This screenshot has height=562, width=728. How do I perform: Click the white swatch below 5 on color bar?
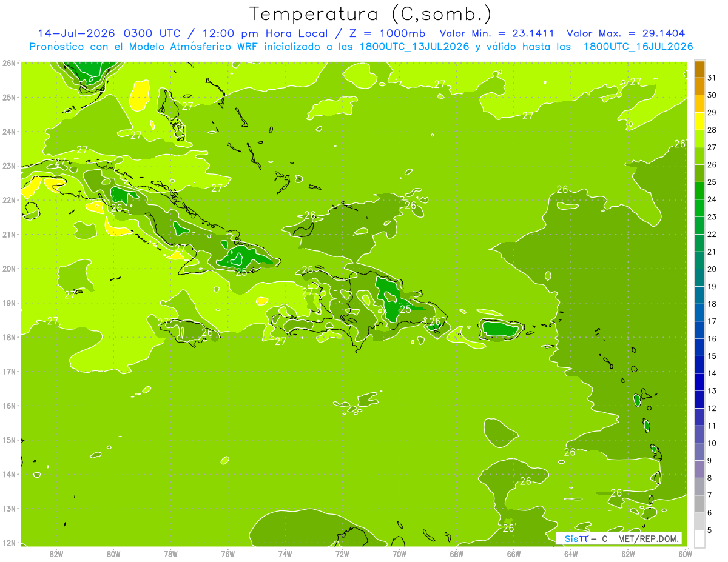pyautogui.click(x=699, y=538)
